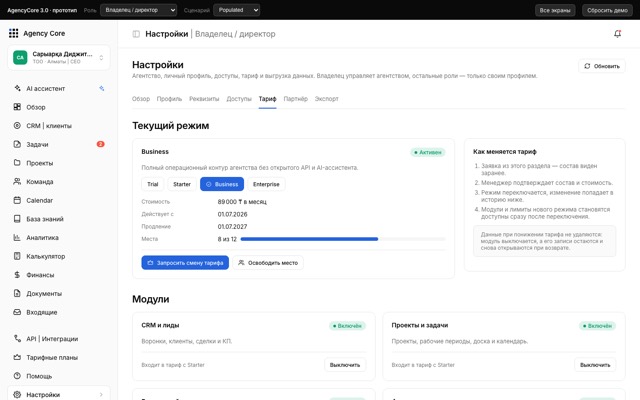Viewport: 640px width, 400px height.
Task: Click the Тарифные планы icon
Action: pyautogui.click(x=17, y=357)
